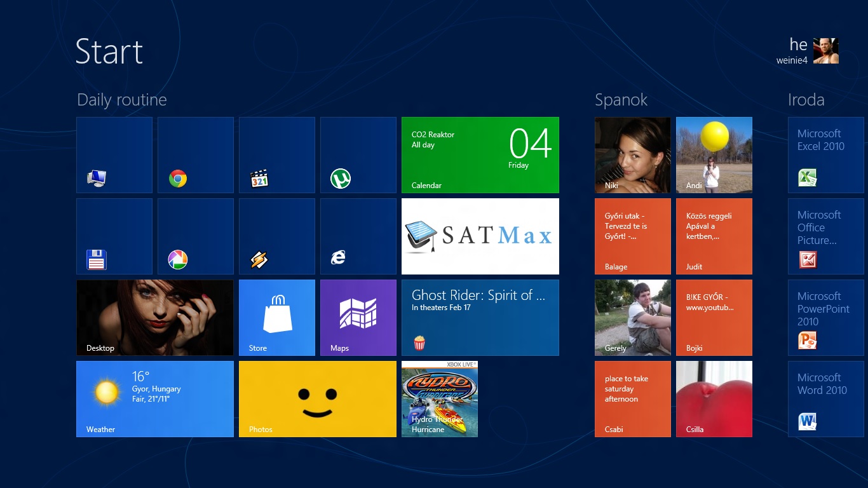Image resolution: width=868 pixels, height=488 pixels.
Task: Open Judit's Közös reggeli message tile
Action: pyautogui.click(x=714, y=236)
